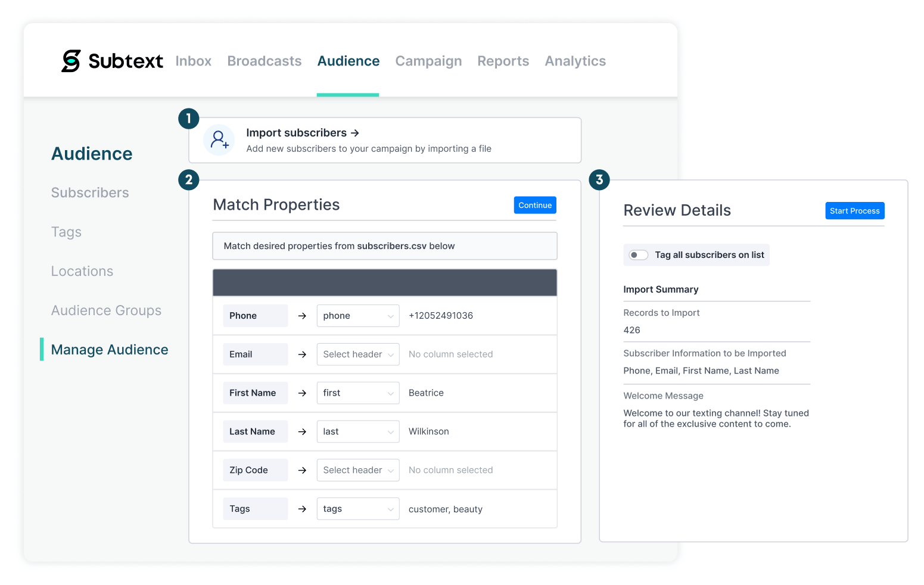Select the step 3 numbered badge
This screenshot has height=585, width=924.
599,179
